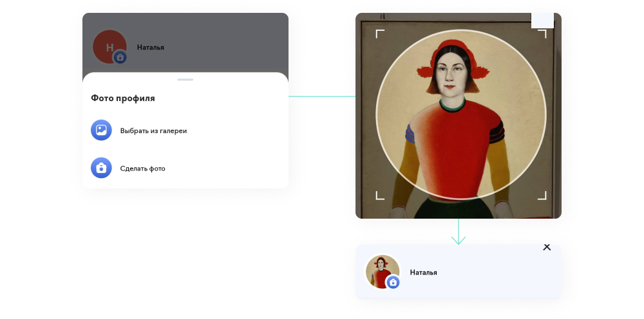Click bottom-right crop corner marker

pyautogui.click(x=542, y=196)
